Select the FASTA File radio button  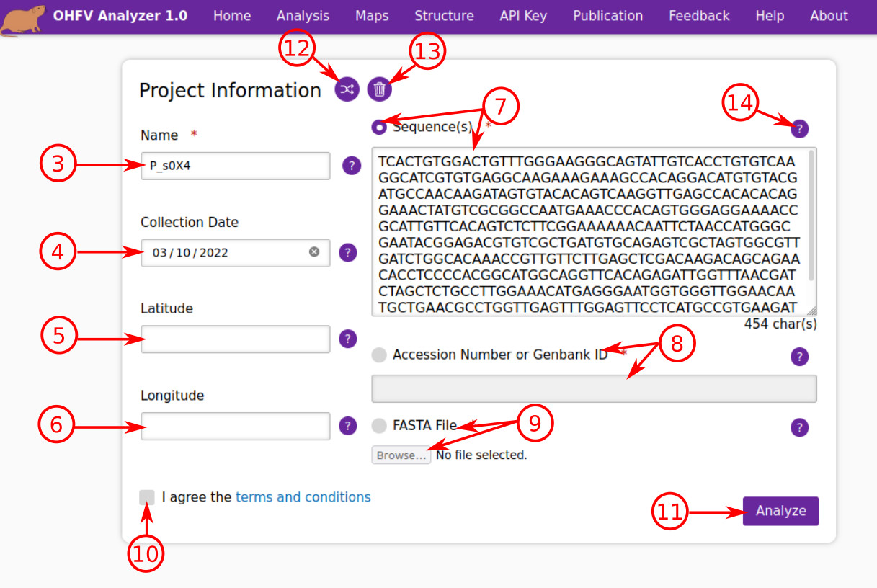[x=379, y=426]
